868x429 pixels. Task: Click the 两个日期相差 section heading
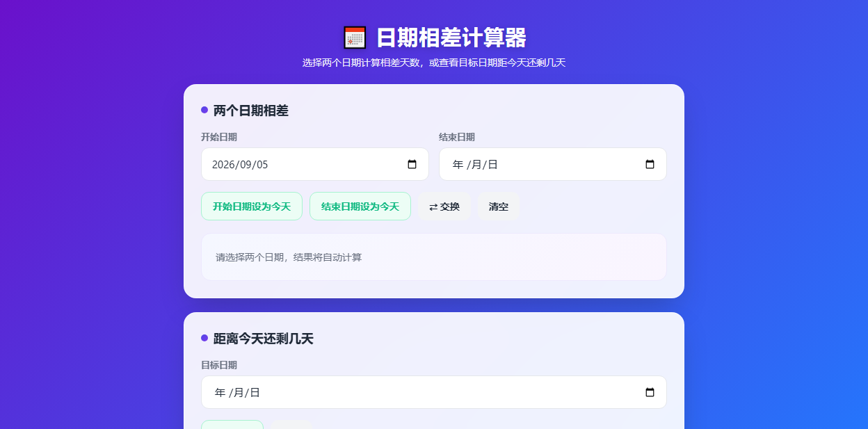click(251, 110)
